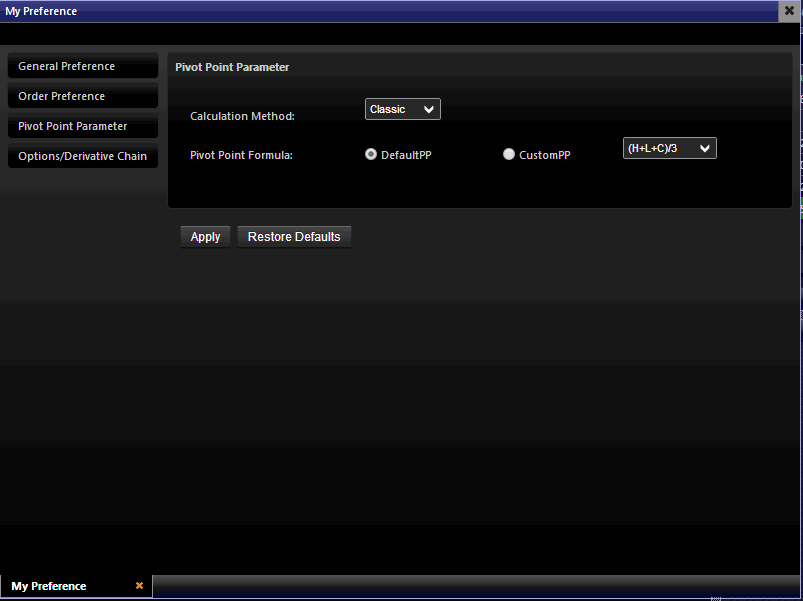Screen dimensions: 803x601
Task: Expand the Calculation Method dropdown showing Classic
Action: coord(403,109)
